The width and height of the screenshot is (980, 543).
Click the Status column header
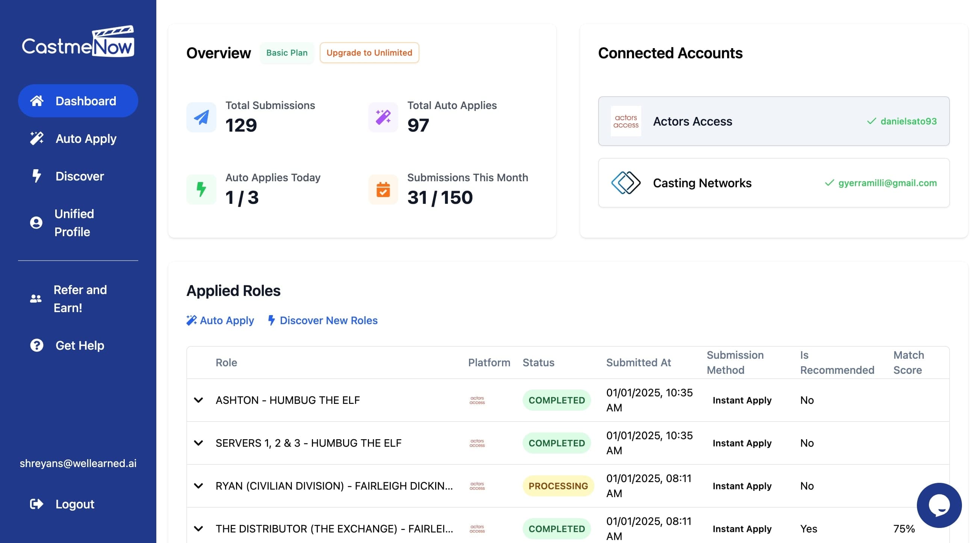[538, 363]
